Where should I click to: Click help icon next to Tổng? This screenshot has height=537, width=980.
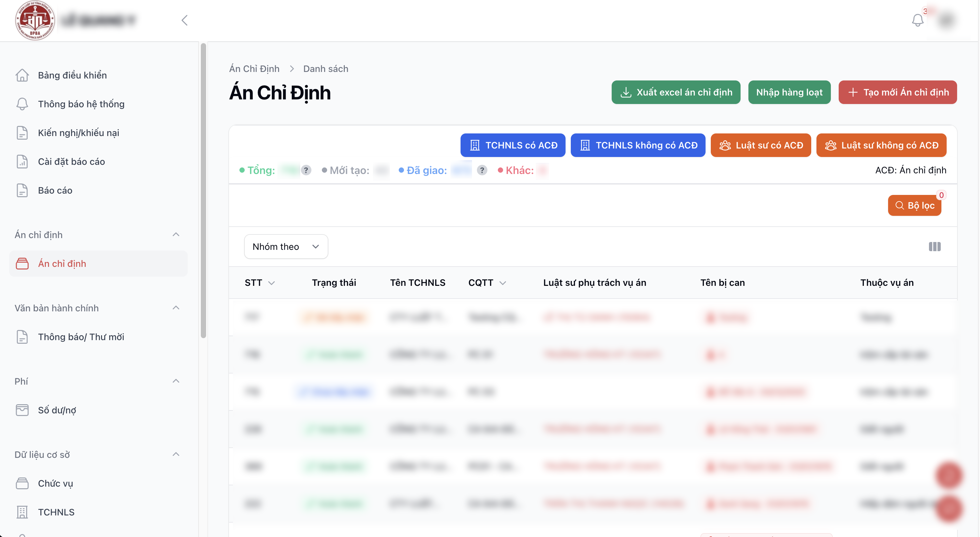tap(306, 170)
